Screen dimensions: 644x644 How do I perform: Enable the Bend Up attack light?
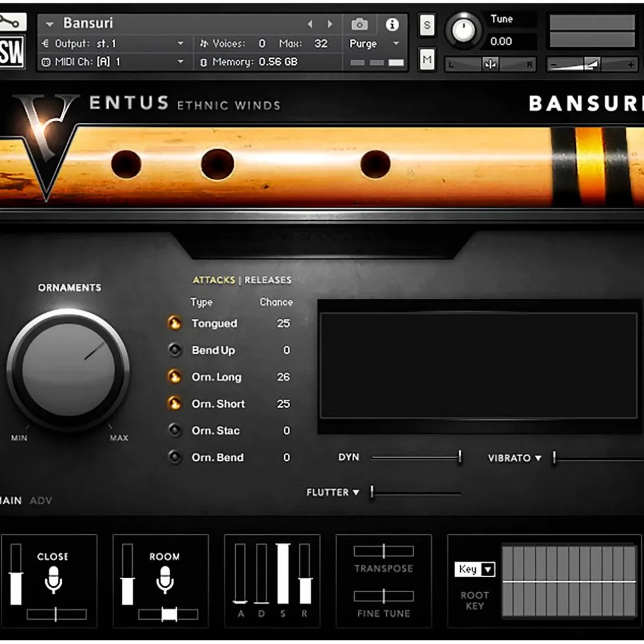(x=175, y=350)
